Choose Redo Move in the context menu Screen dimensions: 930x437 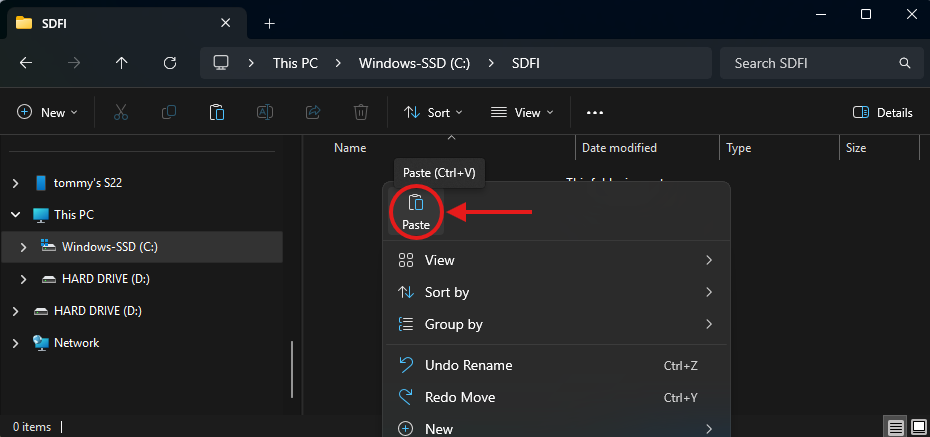pyautogui.click(x=556, y=397)
